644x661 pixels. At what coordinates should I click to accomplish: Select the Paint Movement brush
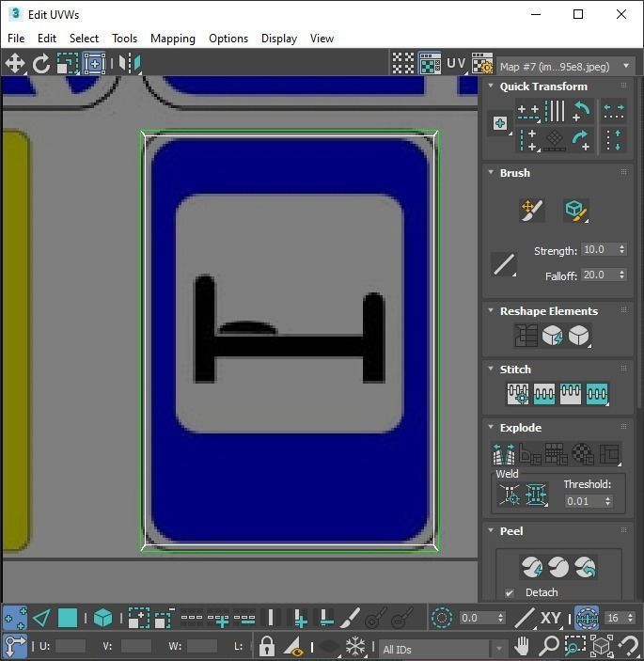click(532, 210)
